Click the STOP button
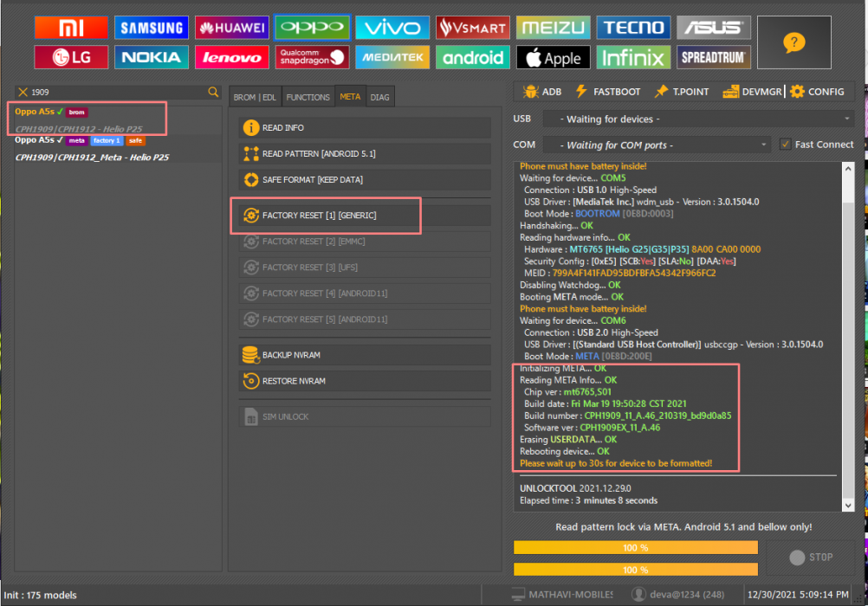Image resolution: width=868 pixels, height=606 pixels. pos(811,558)
